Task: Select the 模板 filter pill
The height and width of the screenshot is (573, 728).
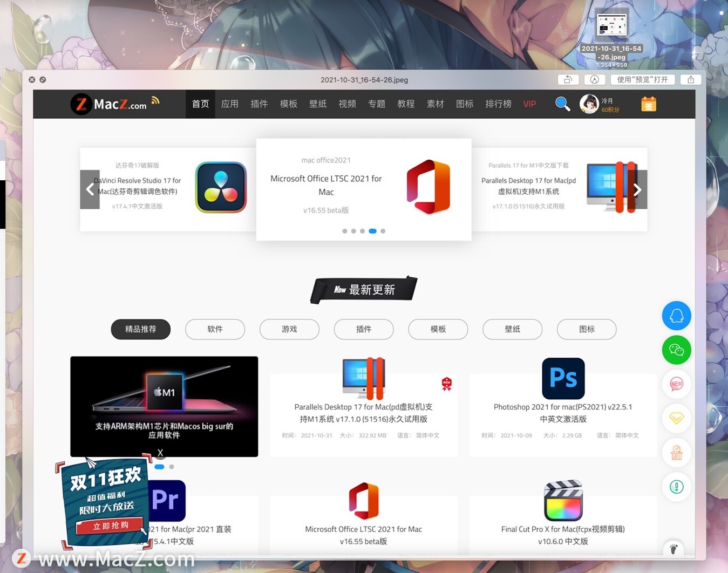Action: (438, 329)
